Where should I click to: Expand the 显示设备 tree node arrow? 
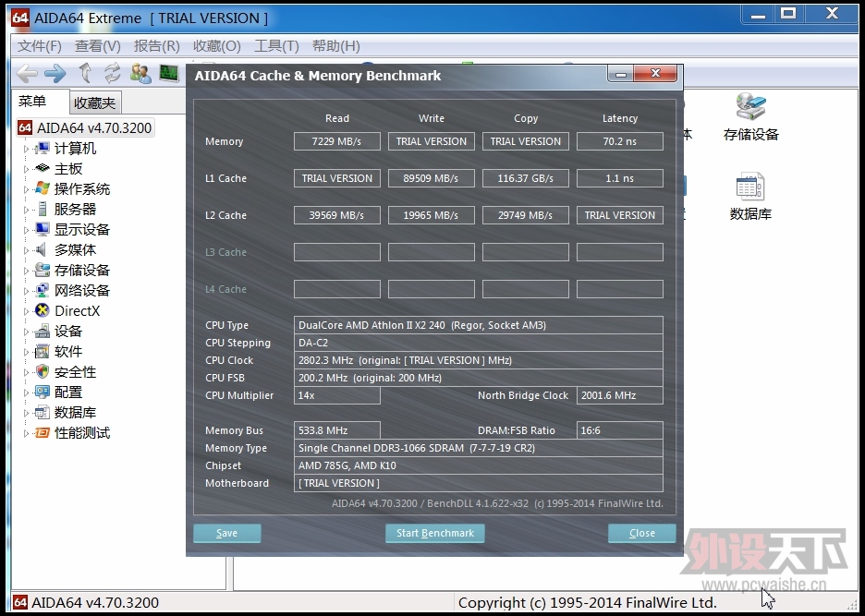click(26, 231)
